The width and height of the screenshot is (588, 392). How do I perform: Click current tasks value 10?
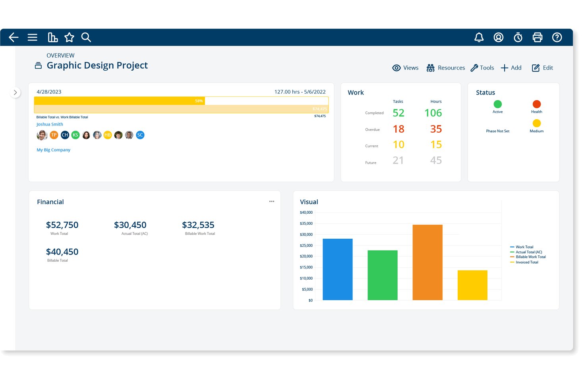click(x=398, y=145)
